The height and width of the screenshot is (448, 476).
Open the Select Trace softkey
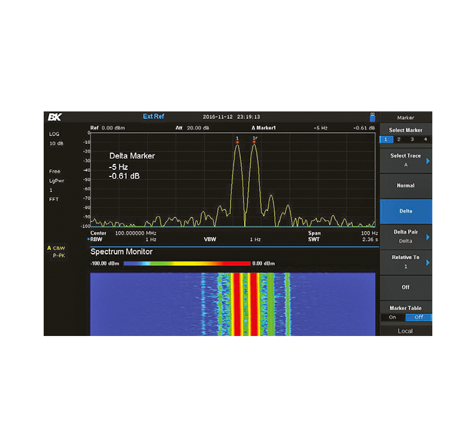(405, 160)
